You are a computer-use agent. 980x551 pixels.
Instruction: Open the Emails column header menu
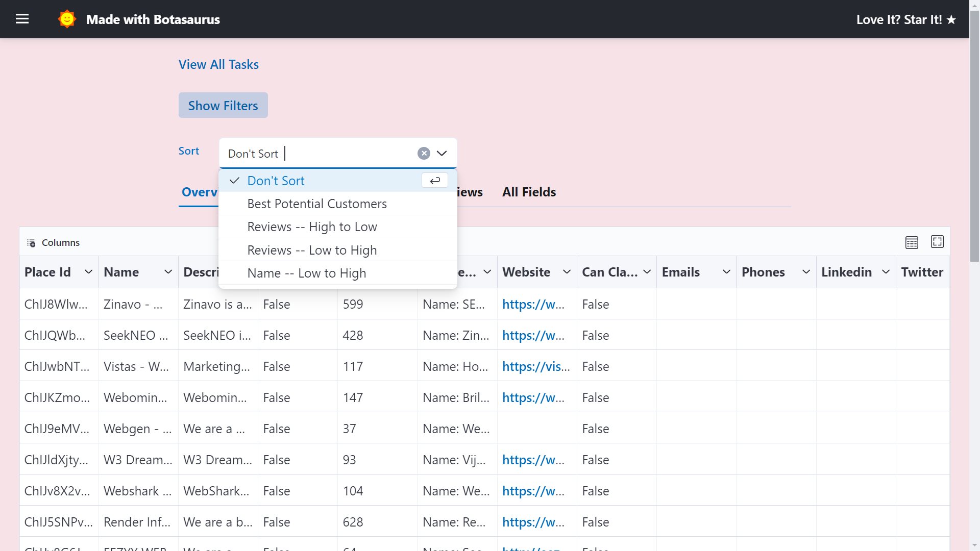[x=726, y=272]
